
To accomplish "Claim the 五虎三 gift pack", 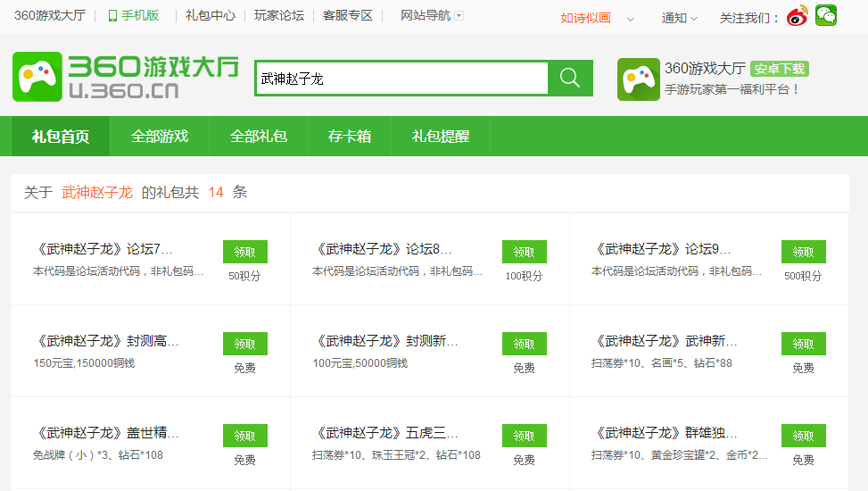I will pyautogui.click(x=525, y=436).
